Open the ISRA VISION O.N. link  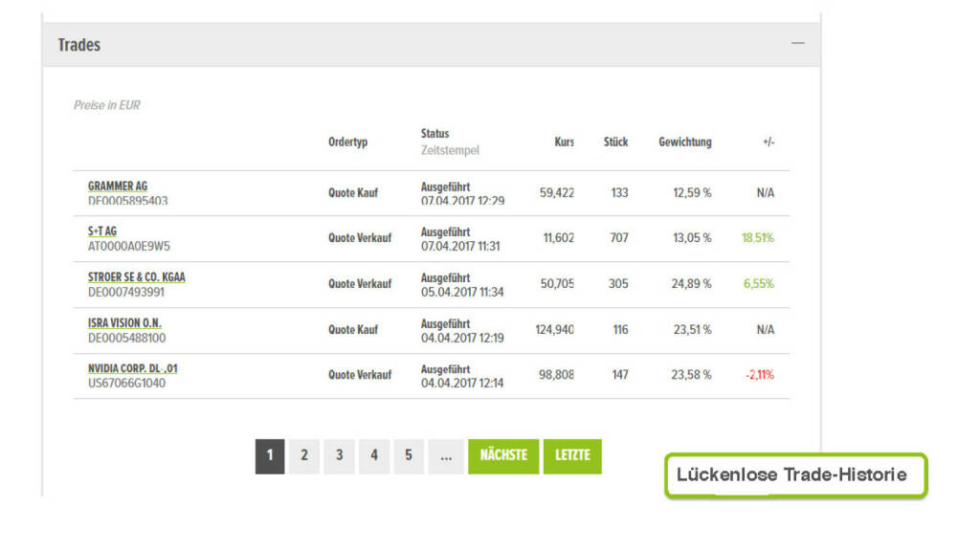(x=124, y=323)
